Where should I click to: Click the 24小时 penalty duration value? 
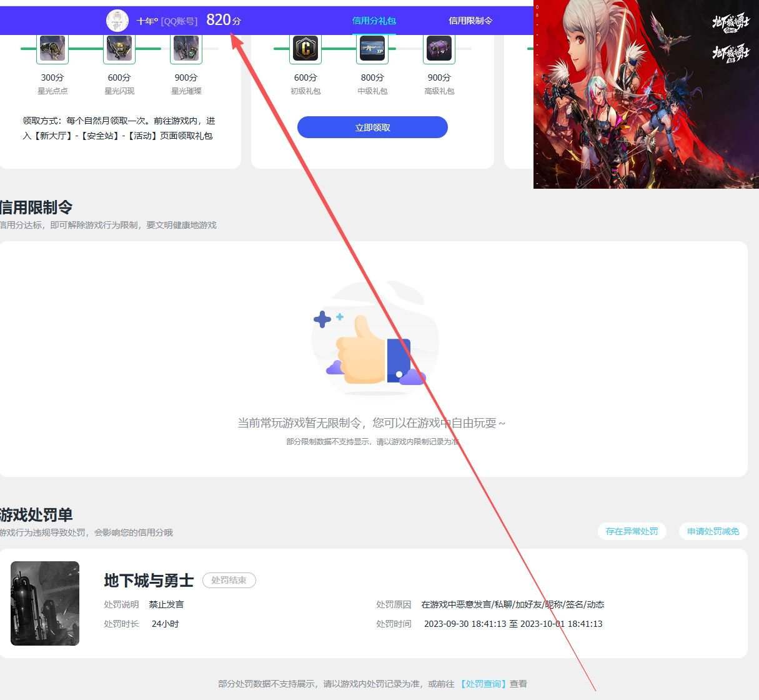(165, 624)
